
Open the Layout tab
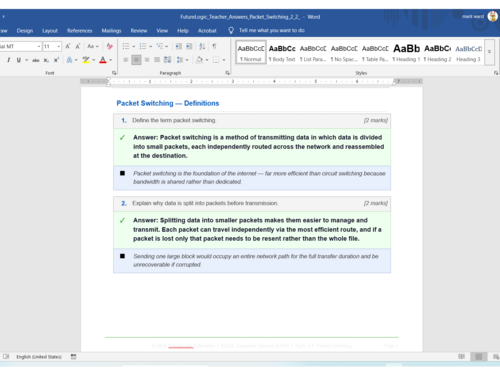(50, 31)
